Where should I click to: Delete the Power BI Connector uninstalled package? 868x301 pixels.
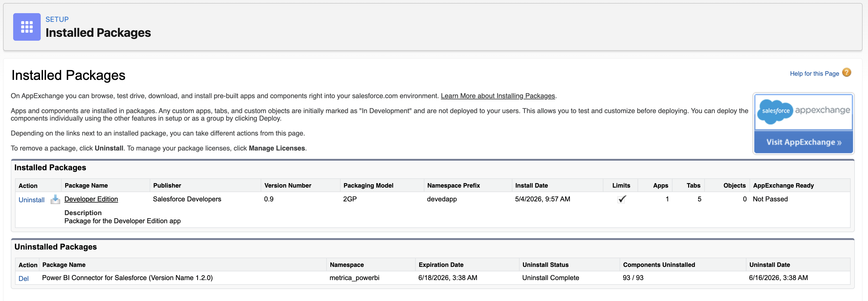coord(23,279)
